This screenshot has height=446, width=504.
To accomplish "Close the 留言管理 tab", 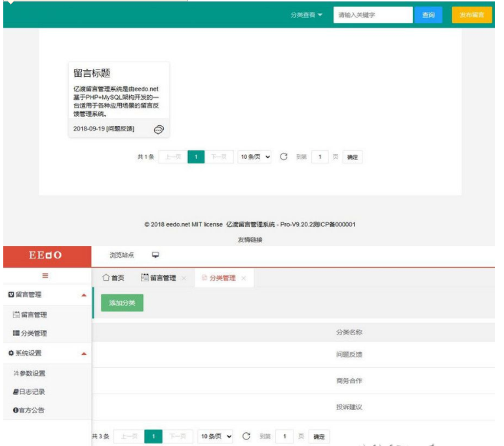I will pos(184,278).
